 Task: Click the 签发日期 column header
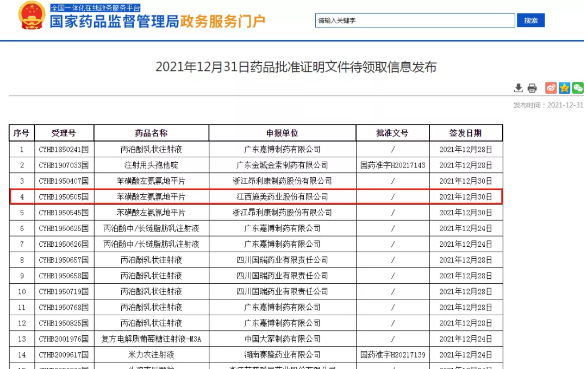(466, 133)
